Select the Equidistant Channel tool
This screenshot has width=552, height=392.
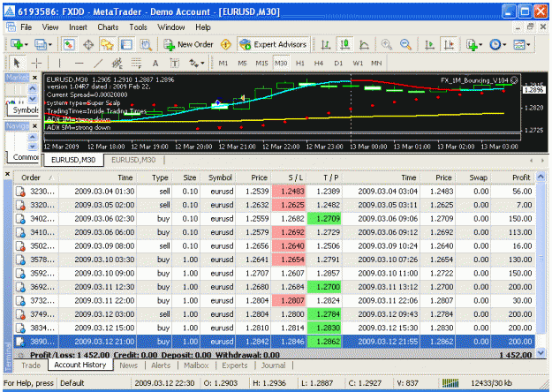coord(117,64)
